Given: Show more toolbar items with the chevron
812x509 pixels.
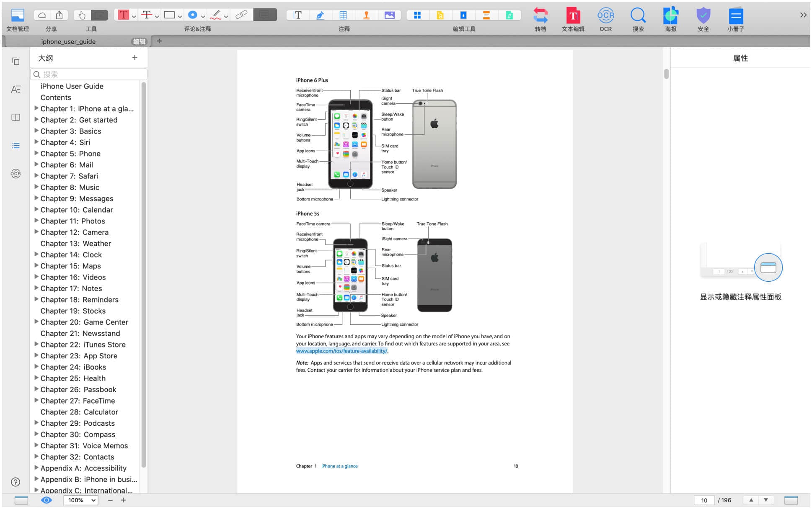Looking at the screenshot, I should (803, 15).
